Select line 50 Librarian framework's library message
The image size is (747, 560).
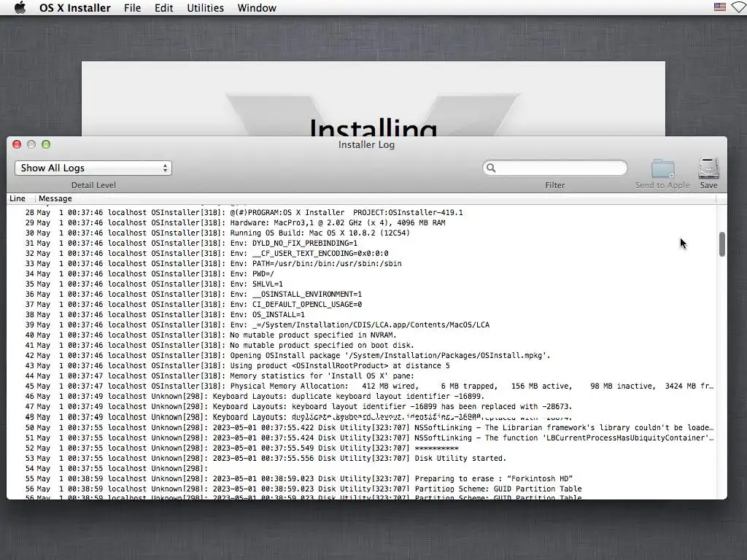[x=361, y=427]
